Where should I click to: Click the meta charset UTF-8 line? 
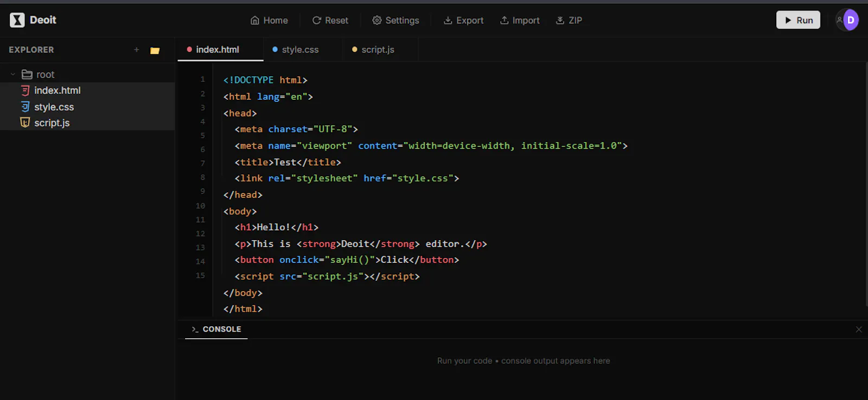[296, 129]
